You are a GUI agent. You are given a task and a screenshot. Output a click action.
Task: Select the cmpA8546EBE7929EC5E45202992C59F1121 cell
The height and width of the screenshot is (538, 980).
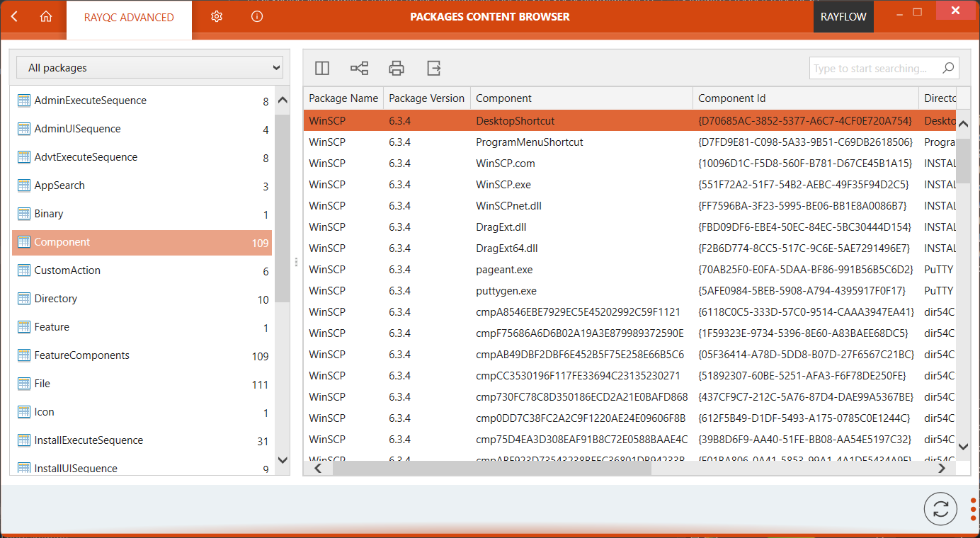581,312
